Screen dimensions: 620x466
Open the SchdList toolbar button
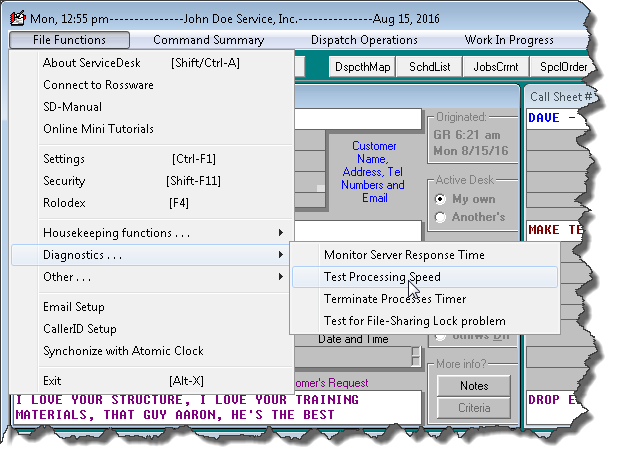430,67
